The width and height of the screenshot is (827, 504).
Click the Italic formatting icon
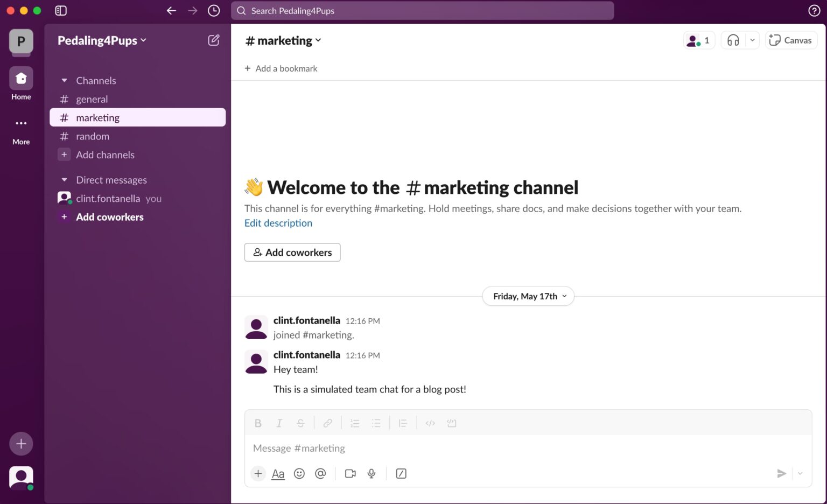tap(279, 423)
